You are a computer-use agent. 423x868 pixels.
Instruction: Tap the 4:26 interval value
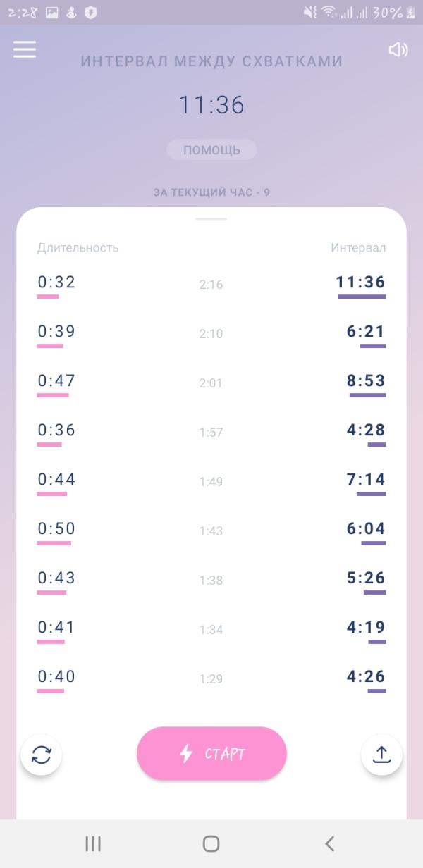[x=366, y=677]
